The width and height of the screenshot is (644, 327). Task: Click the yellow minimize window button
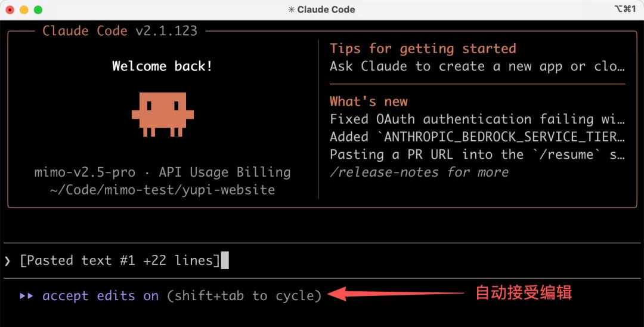click(x=24, y=10)
